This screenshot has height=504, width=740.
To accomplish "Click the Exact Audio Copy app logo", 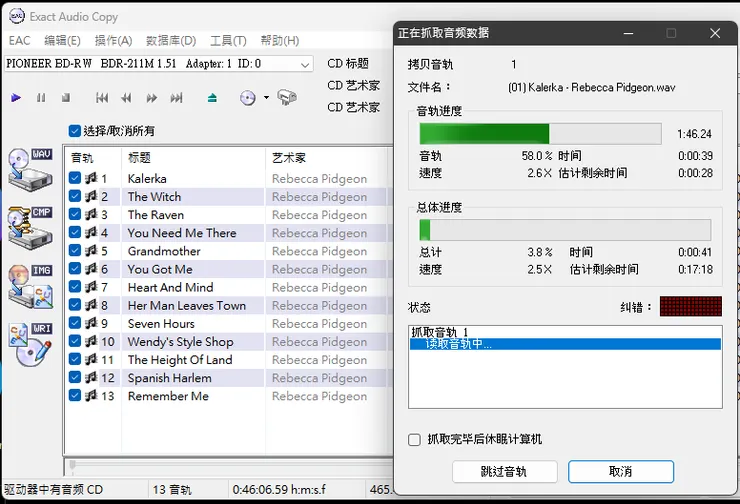I will (17, 16).
